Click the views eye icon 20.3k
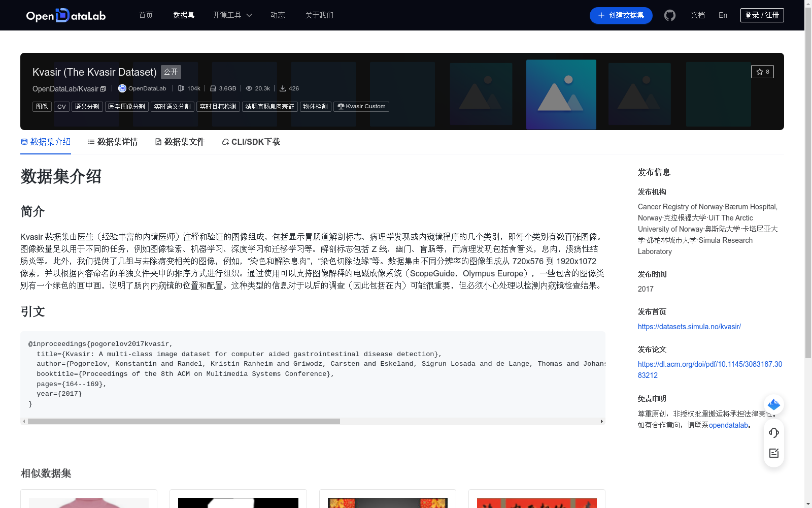812x508 pixels. 249,88
